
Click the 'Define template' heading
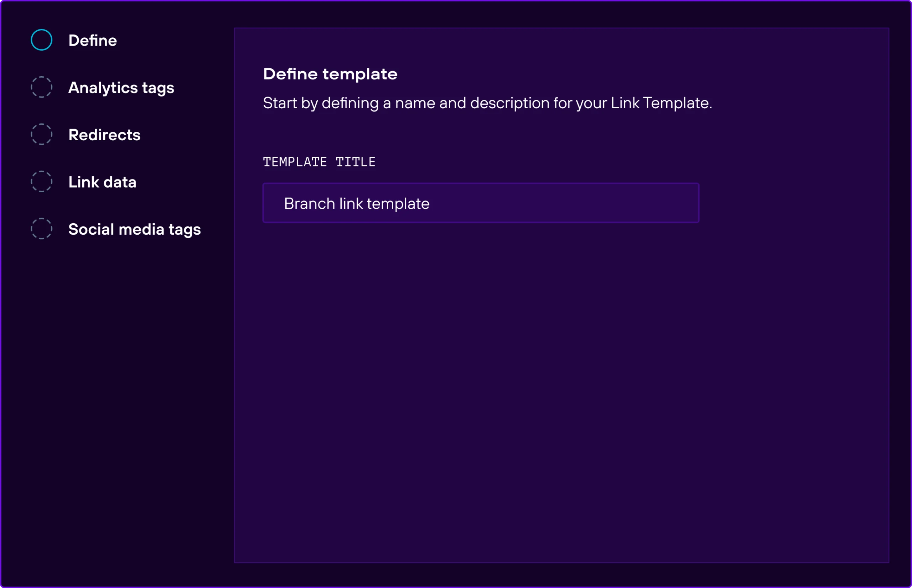click(x=330, y=74)
